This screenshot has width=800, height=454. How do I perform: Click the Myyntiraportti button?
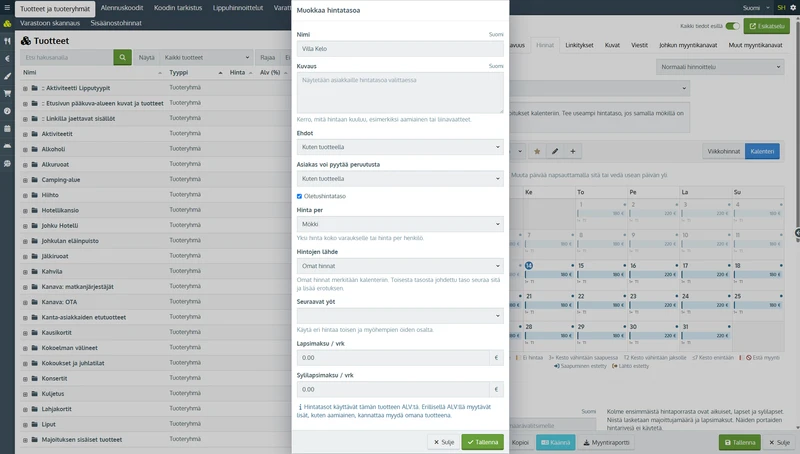point(606,443)
